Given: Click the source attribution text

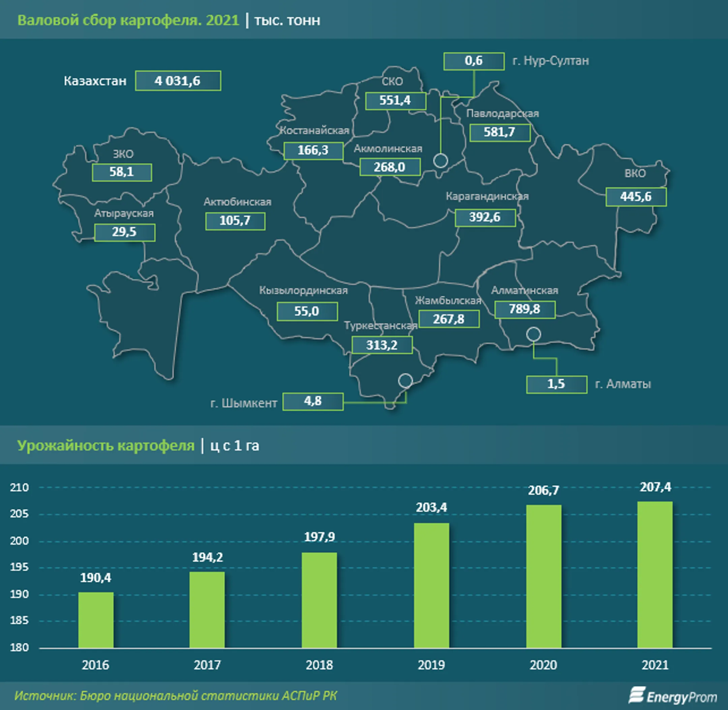Looking at the screenshot, I should (x=176, y=696).
